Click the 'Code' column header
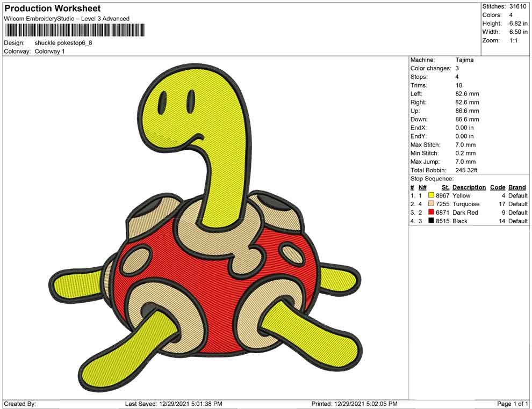Viewport: 532px width, 409px height. 498,187
